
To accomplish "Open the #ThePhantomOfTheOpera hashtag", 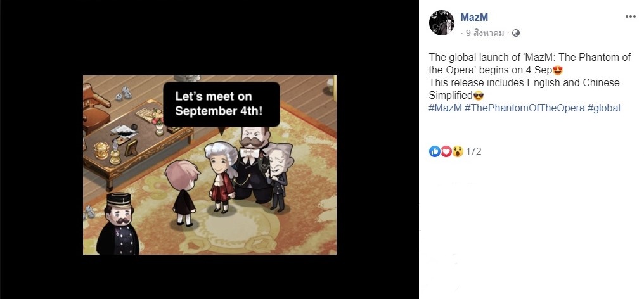I will pyautogui.click(x=524, y=108).
